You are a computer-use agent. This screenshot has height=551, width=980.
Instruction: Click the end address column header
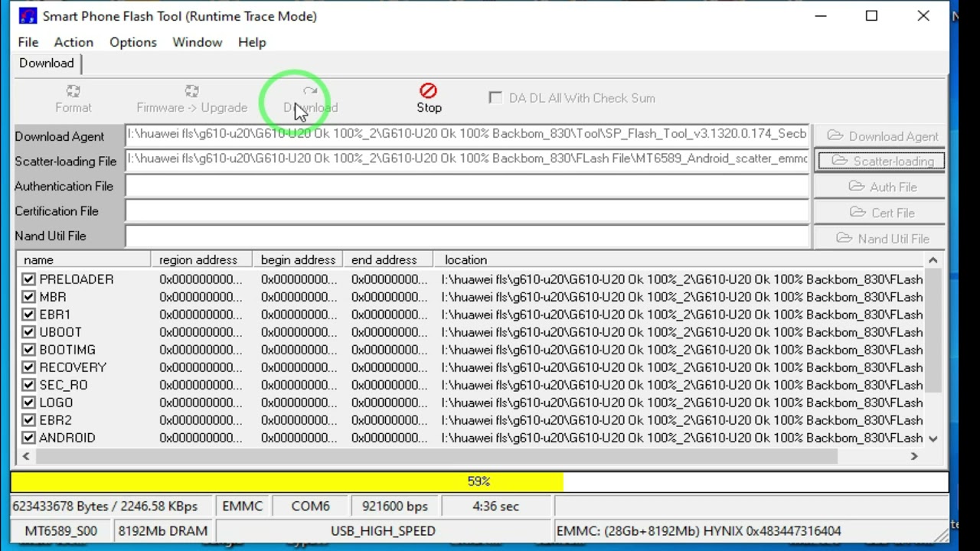387,260
